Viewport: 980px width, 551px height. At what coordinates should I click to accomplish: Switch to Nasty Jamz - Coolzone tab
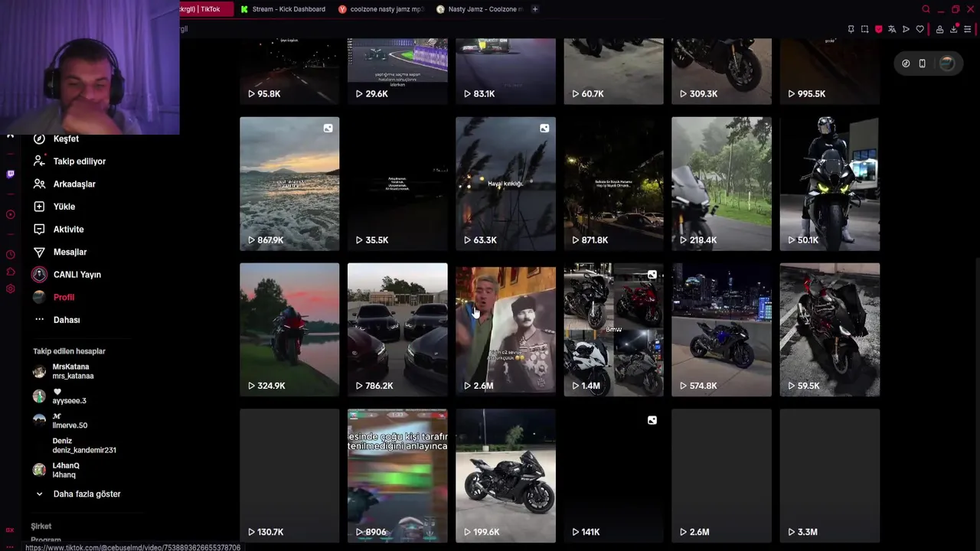[479, 9]
